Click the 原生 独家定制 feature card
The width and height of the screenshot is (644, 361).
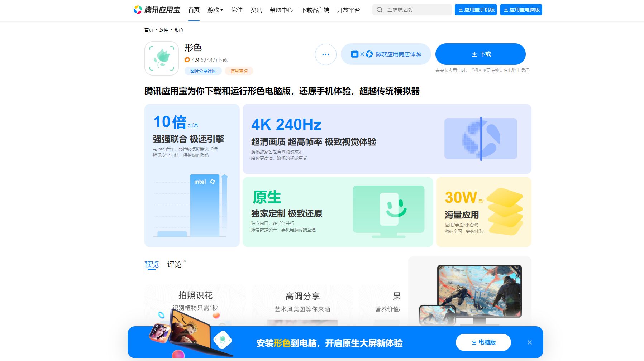tap(338, 212)
